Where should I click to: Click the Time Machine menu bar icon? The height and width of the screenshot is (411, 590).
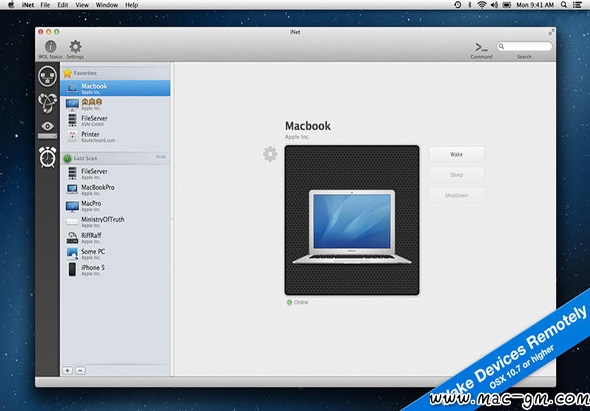458,5
